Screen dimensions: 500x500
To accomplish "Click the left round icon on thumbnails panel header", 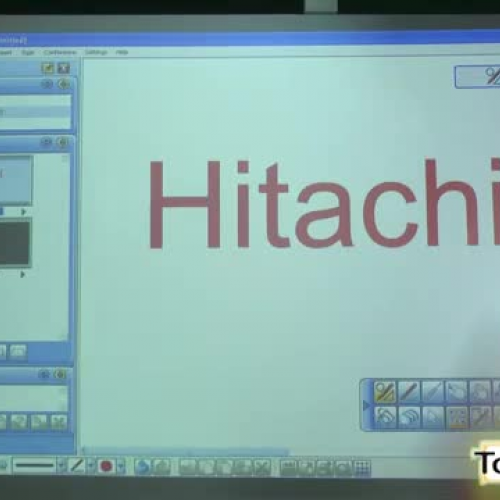I will coord(46,142).
